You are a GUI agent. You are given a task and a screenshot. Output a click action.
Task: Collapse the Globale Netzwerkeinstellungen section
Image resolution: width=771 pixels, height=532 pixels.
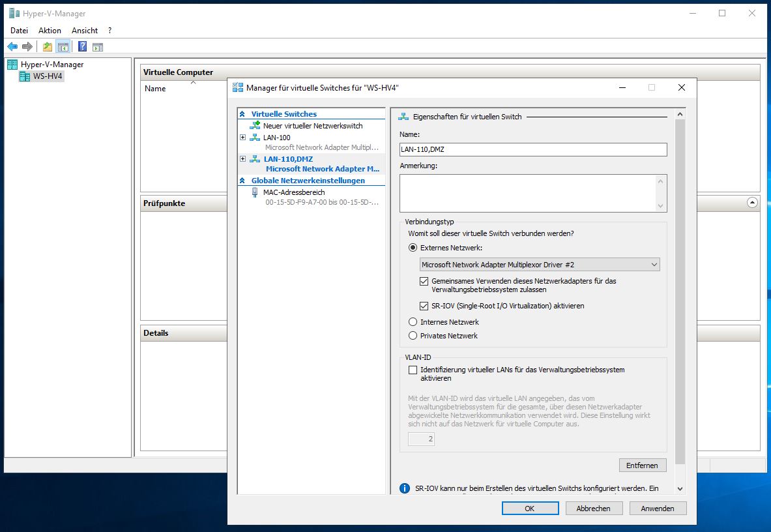click(242, 181)
